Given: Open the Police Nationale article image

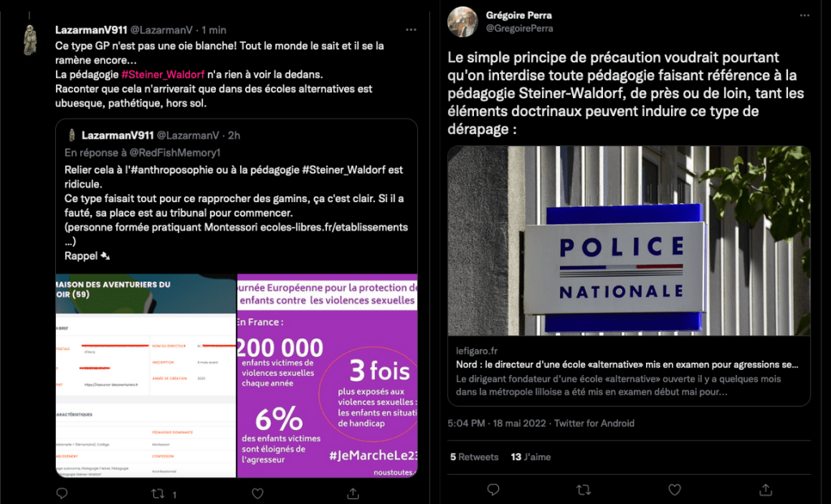Looking at the screenshot, I should click(629, 240).
